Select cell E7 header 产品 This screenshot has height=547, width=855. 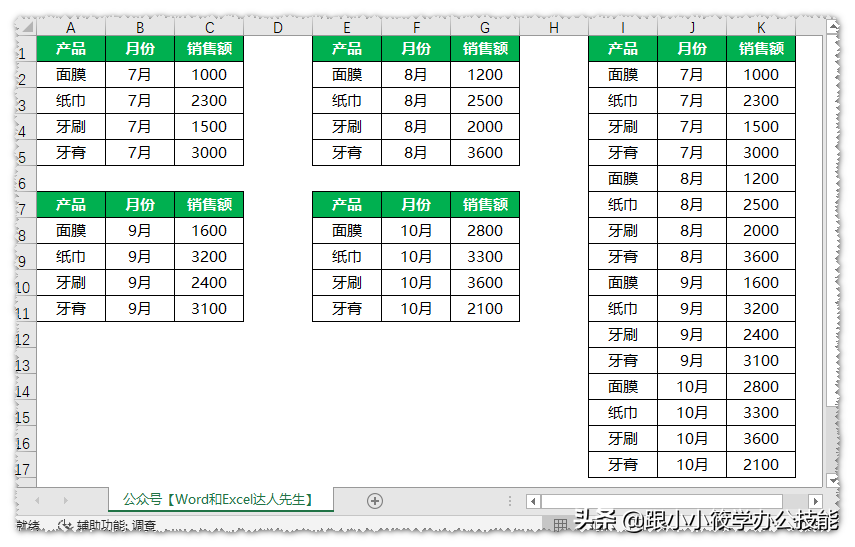point(347,205)
